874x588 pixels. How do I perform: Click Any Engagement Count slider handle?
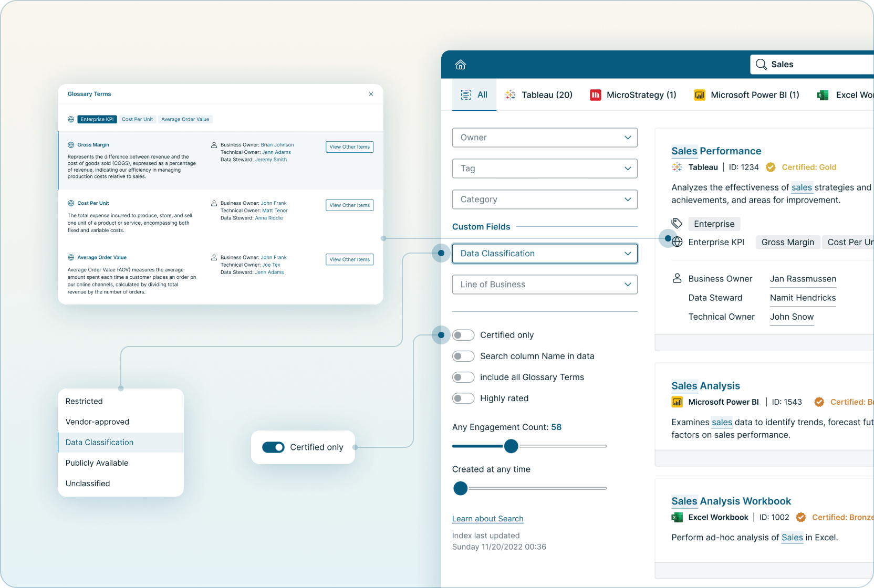tap(511, 446)
